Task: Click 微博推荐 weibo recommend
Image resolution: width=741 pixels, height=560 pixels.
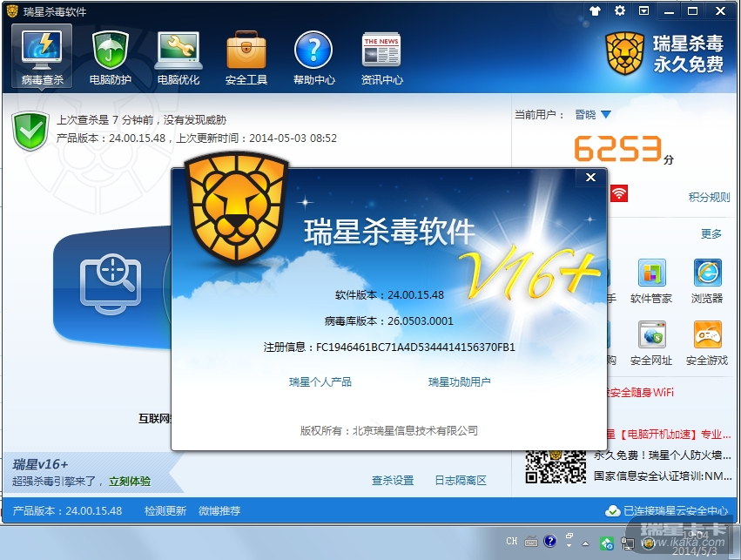Action: pyautogui.click(x=219, y=510)
